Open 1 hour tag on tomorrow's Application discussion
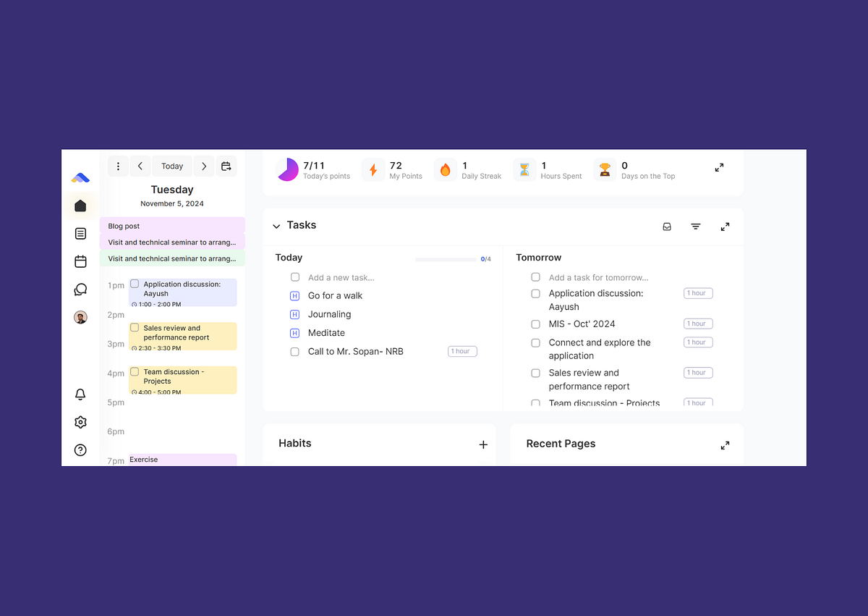This screenshot has height=616, width=868. point(698,293)
